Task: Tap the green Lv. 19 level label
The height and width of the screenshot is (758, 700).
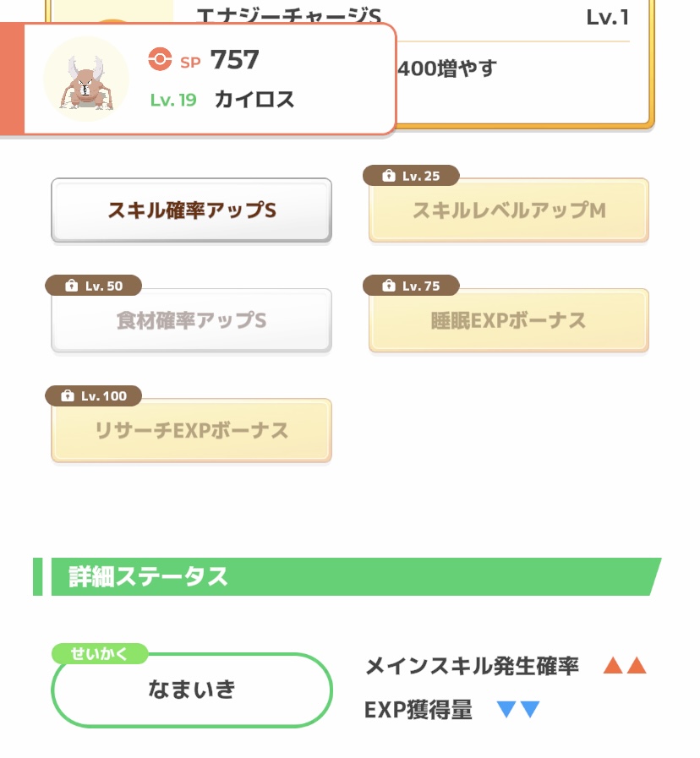Action: pos(173,100)
